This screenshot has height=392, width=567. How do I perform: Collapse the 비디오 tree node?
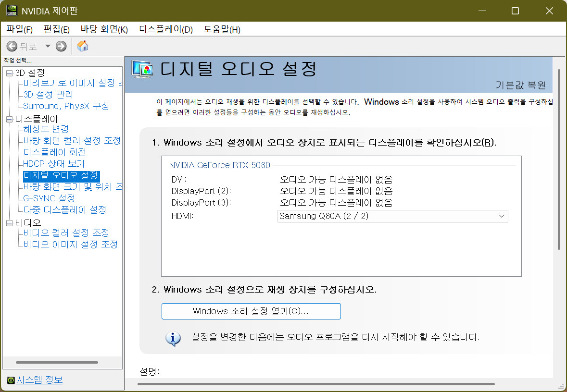[x=10, y=223]
